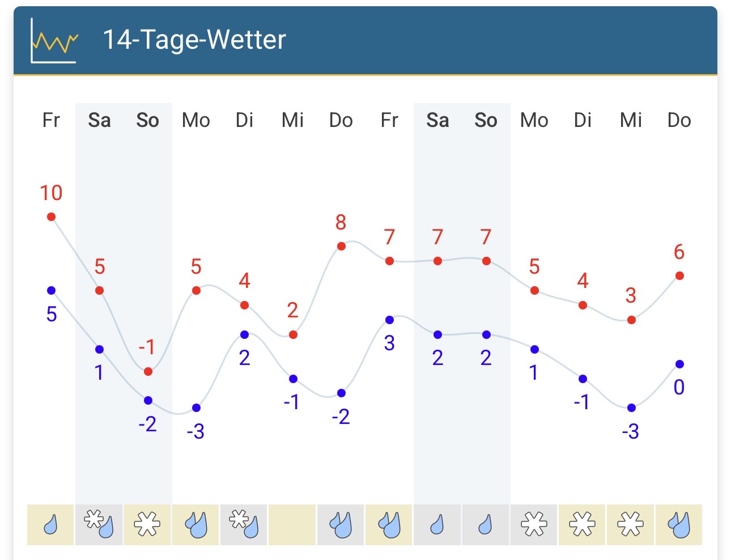The width and height of the screenshot is (731, 560).
Task: Click the heavy rain icon for last Thursday
Action: pos(679,525)
